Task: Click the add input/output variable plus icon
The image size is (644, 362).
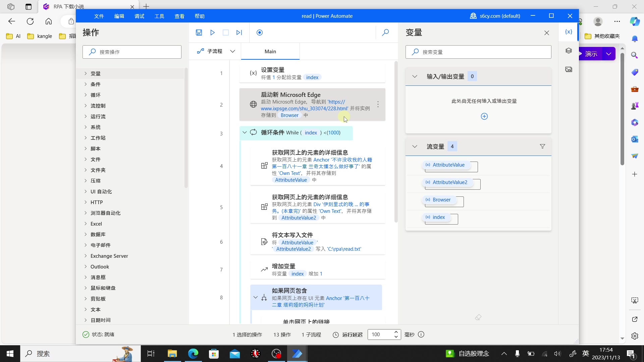Action: pyautogui.click(x=484, y=116)
